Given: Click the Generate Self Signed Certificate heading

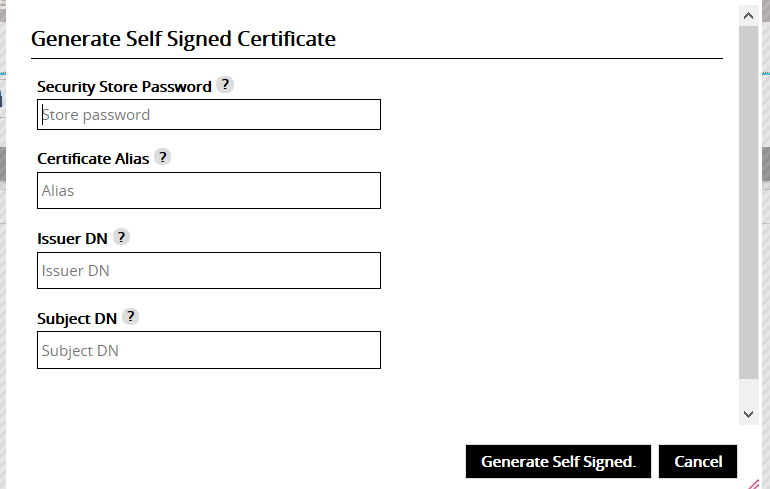Looking at the screenshot, I should [x=183, y=39].
